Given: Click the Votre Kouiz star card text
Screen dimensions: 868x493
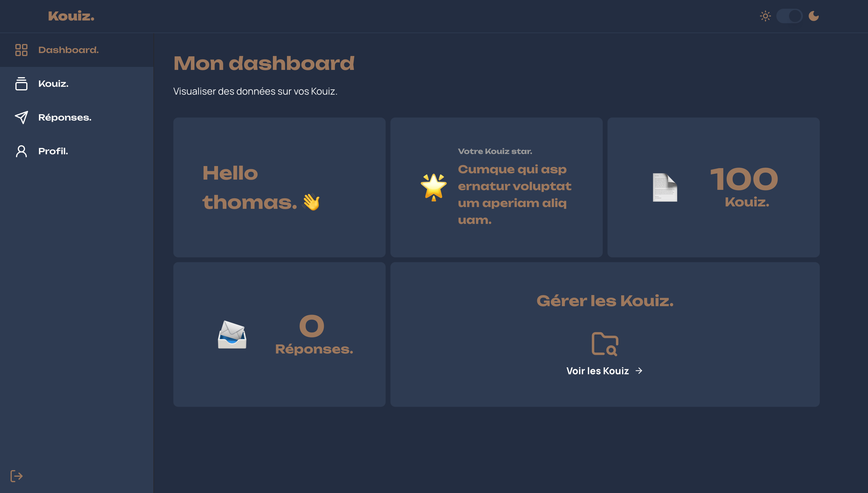Looking at the screenshot, I should coord(495,151).
